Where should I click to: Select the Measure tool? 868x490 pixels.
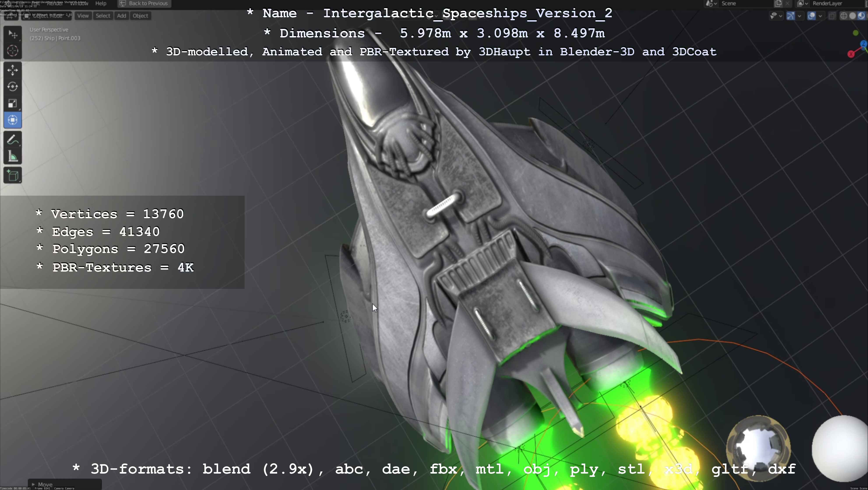click(x=12, y=156)
